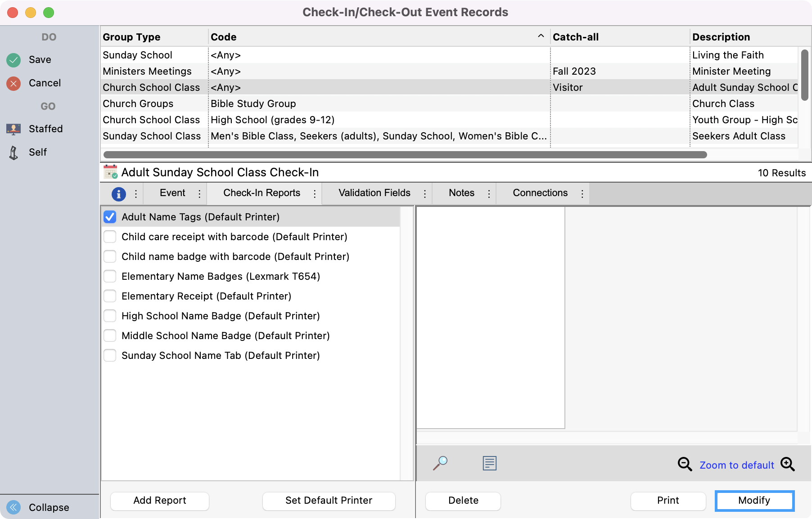Image resolution: width=812 pixels, height=519 pixels.
Task: Switch to the Validation Fields tab
Action: 374,193
